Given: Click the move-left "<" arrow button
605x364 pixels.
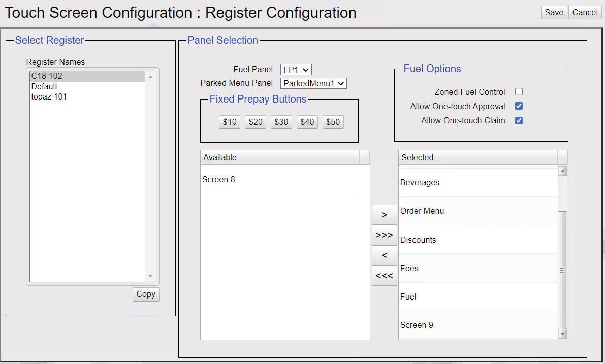Looking at the screenshot, I should 385,255.
